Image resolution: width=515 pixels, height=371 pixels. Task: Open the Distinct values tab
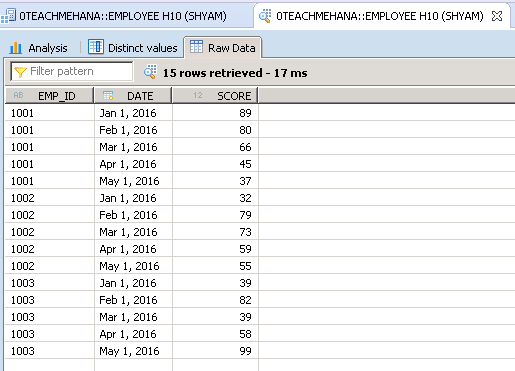133,48
